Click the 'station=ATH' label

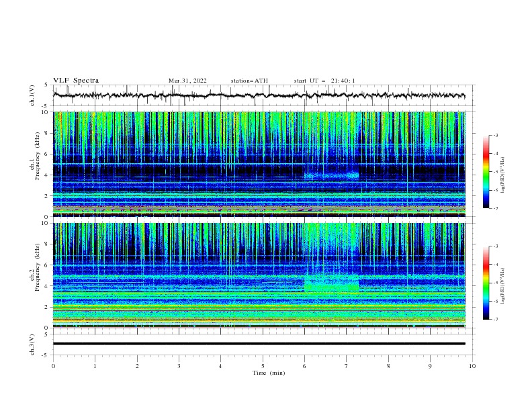click(x=249, y=81)
